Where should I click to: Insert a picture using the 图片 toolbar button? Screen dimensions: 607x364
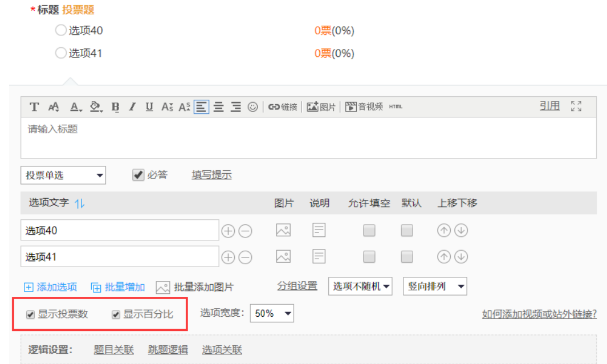click(x=321, y=107)
